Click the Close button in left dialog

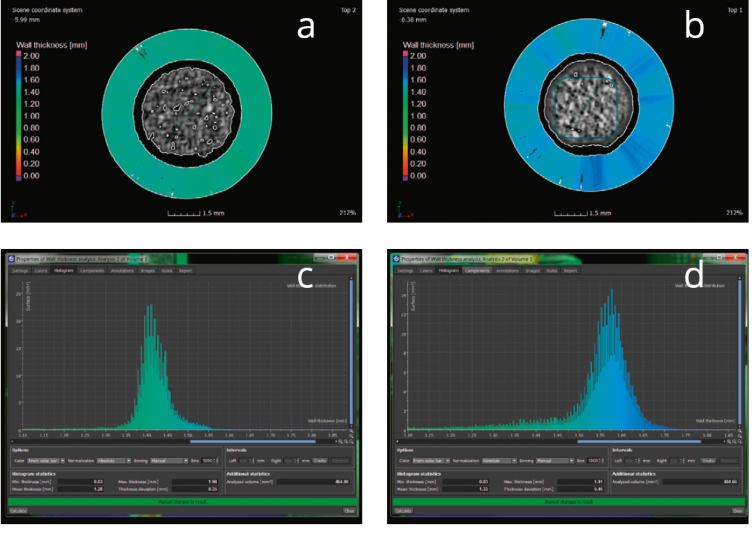pos(349,511)
